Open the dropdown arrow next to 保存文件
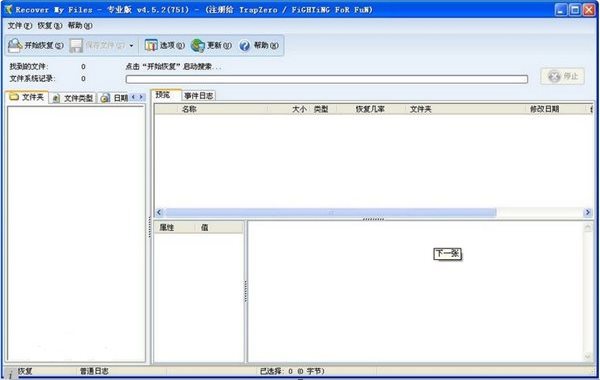 (x=131, y=46)
